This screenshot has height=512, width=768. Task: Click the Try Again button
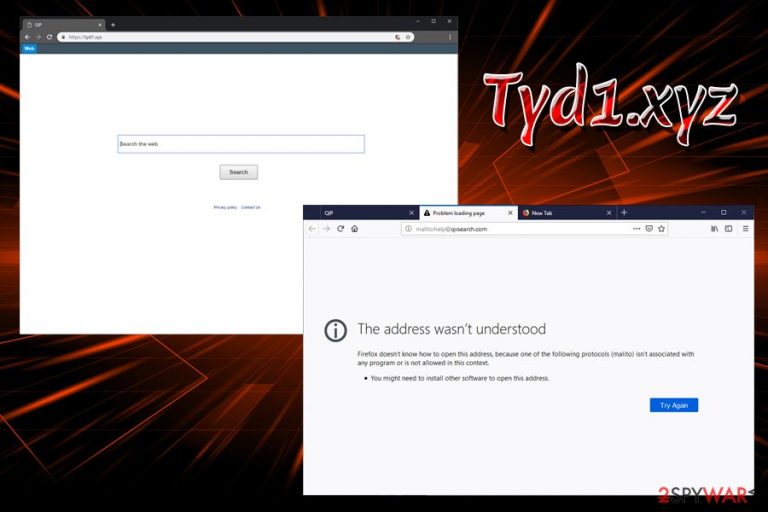pos(674,405)
